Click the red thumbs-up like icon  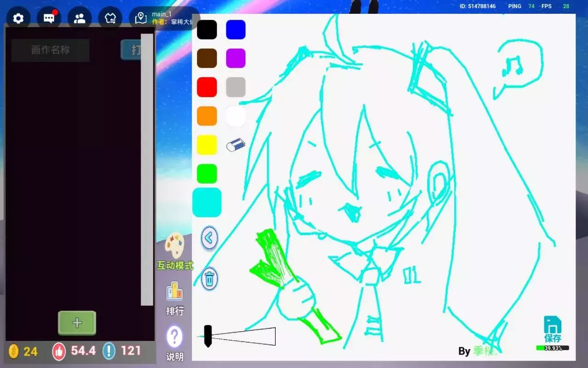point(59,351)
